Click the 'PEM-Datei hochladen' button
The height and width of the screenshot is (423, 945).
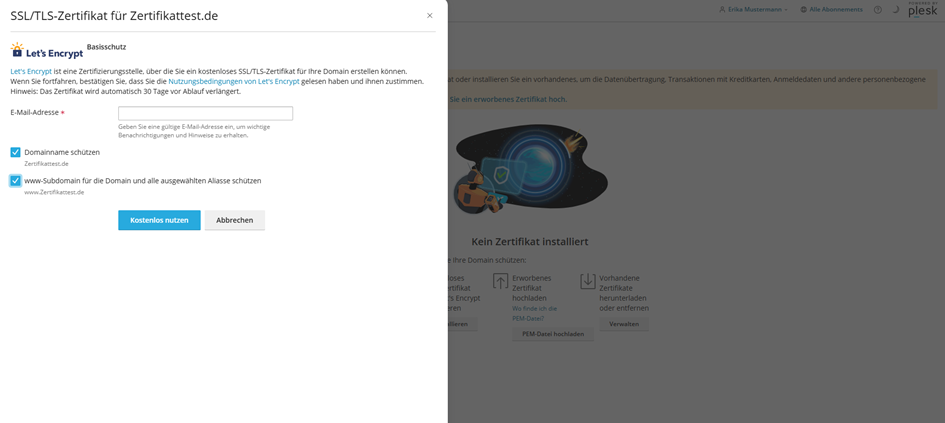tap(553, 334)
